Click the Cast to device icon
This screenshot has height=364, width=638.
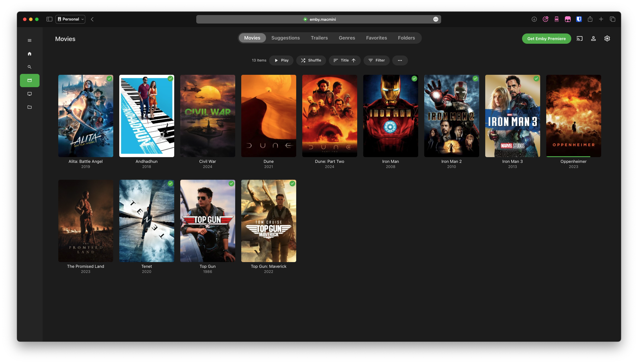pyautogui.click(x=579, y=39)
